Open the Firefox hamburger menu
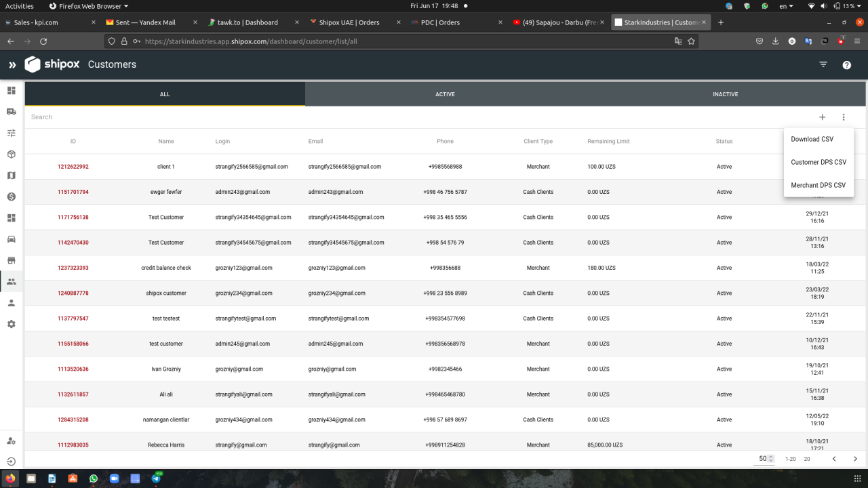The image size is (868, 488). point(857,41)
